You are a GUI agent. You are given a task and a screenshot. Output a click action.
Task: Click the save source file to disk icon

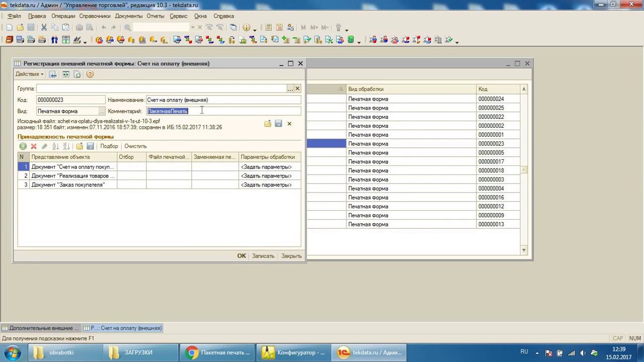click(278, 124)
